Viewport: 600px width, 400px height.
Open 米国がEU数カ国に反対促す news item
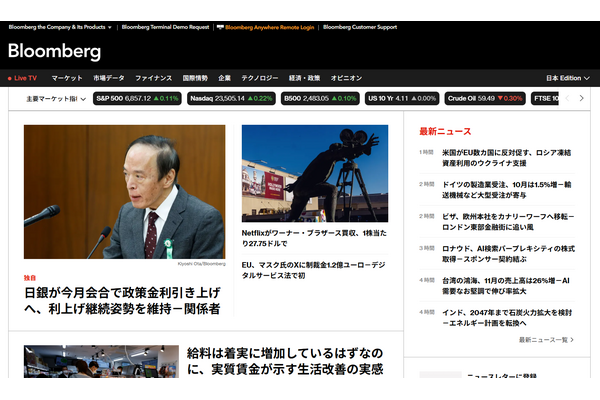click(x=507, y=158)
